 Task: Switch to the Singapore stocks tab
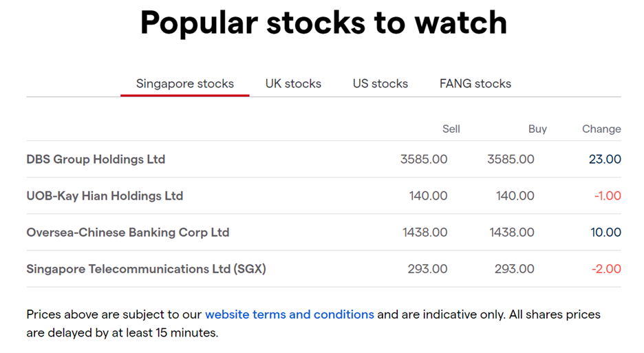click(x=185, y=84)
